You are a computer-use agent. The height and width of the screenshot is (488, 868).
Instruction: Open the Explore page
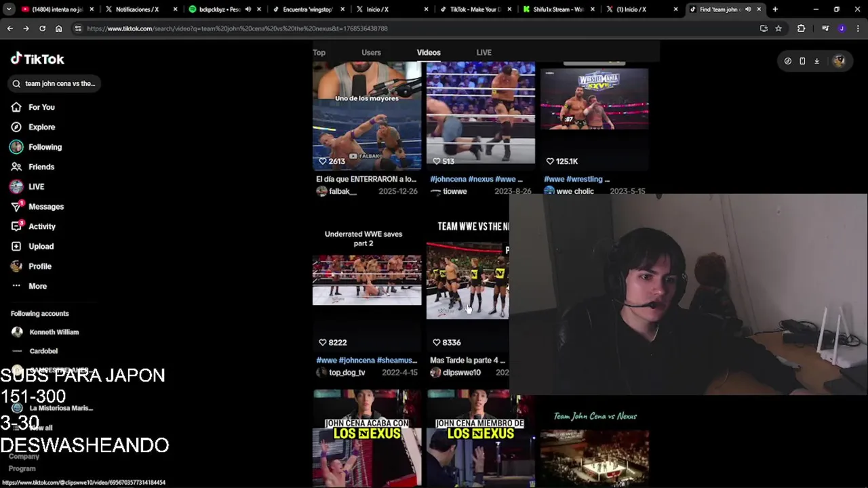[x=33, y=127]
